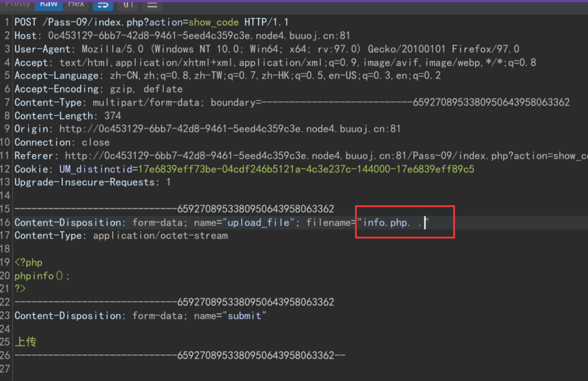Click the "phpinfo();" code line
This screenshot has width=588, height=381.
pos(42,276)
